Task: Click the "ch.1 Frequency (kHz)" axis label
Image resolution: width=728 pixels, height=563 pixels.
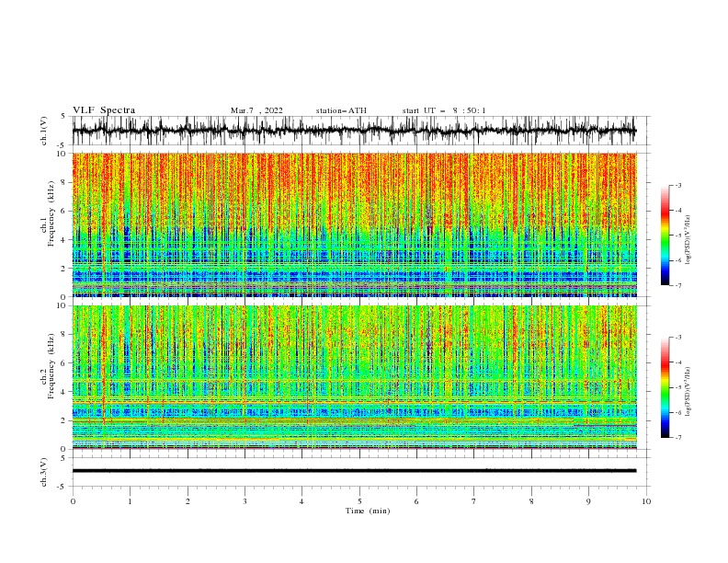Action: 48,212
